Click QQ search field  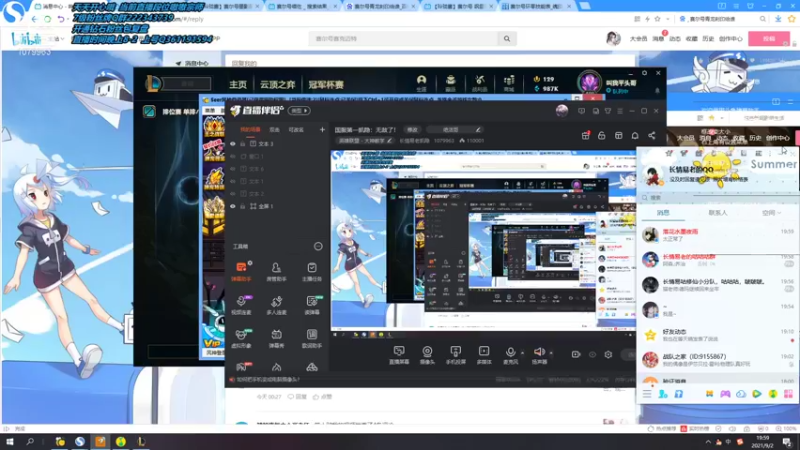click(717, 197)
